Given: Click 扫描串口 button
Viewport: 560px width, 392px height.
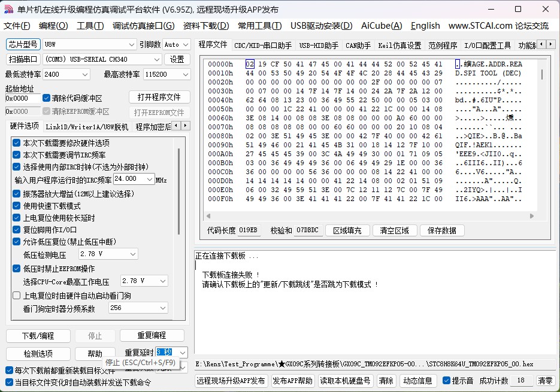Looking at the screenshot, I should click(23, 59).
